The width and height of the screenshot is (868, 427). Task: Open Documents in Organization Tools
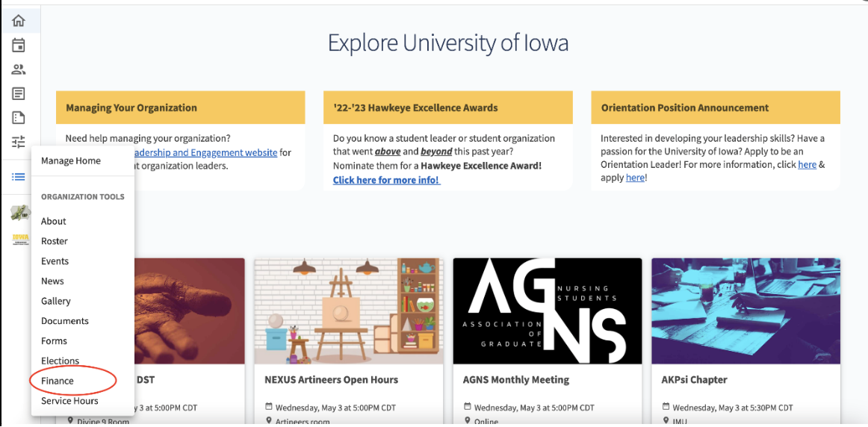[65, 321]
